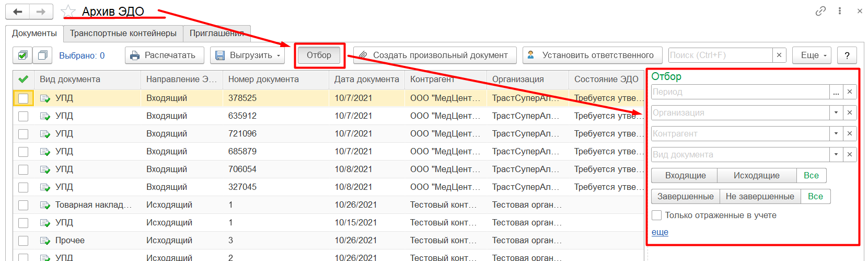Enable Только отраженные в учете checkbox
The width and height of the screenshot is (868, 261).
(657, 215)
